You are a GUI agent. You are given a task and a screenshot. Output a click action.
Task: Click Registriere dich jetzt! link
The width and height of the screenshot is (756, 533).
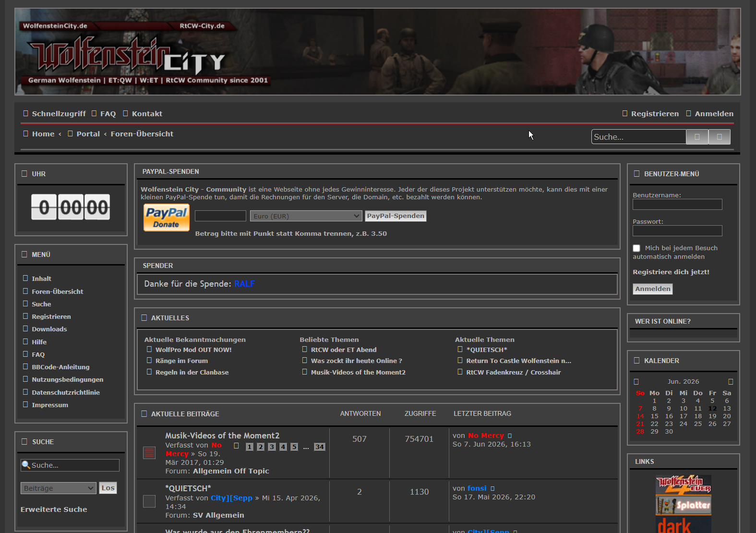coord(671,272)
